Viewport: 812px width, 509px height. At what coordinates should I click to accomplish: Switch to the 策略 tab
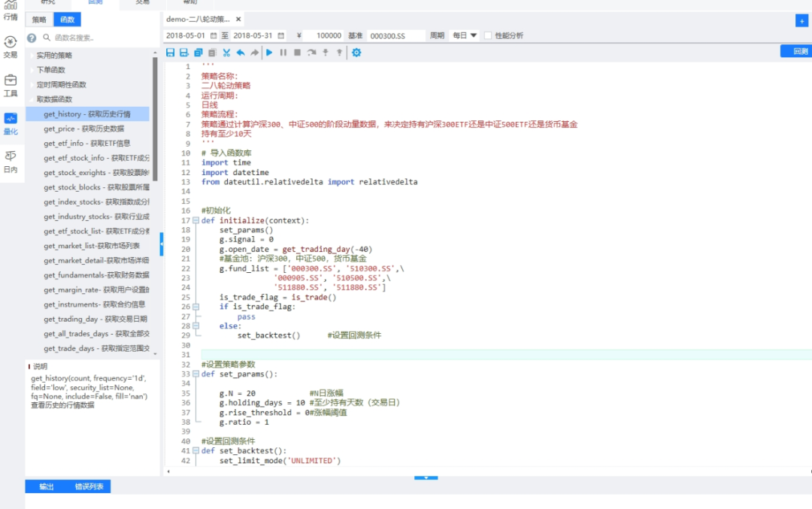tap(39, 20)
